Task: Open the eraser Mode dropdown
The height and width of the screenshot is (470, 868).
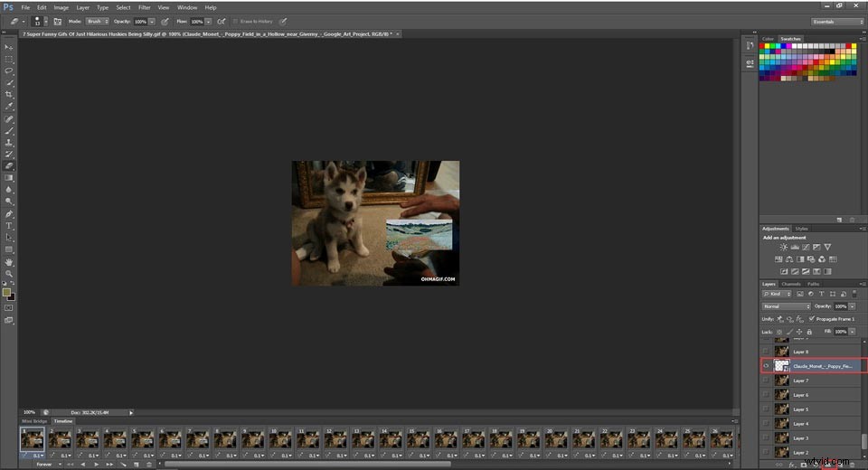Action: (97, 22)
